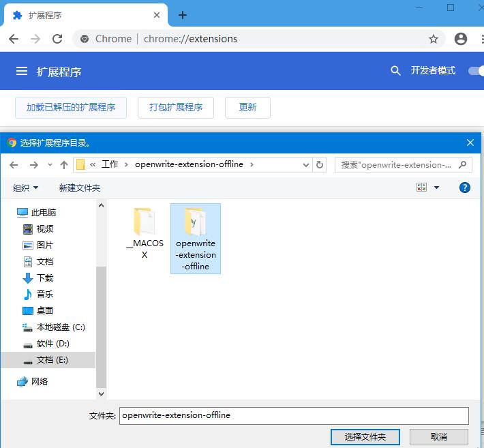Screen dimensions: 484x448
Task: Click the search magnifier in dialog
Action: (x=462, y=164)
